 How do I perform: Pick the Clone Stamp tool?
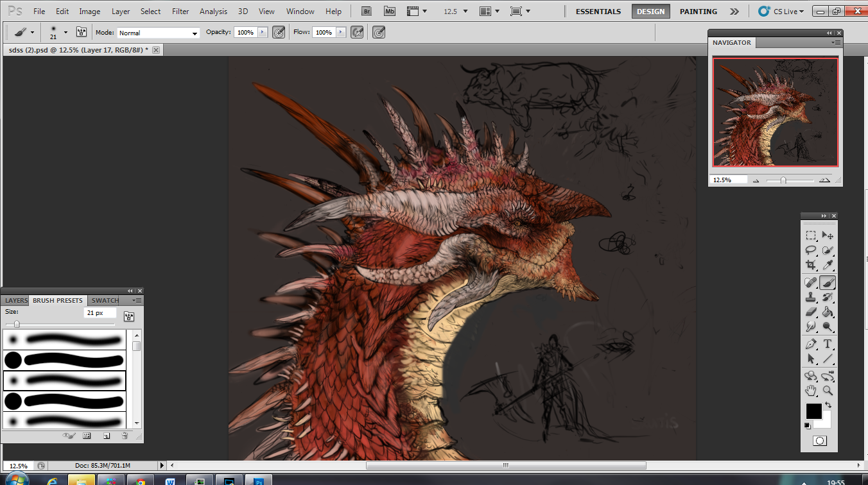811,297
